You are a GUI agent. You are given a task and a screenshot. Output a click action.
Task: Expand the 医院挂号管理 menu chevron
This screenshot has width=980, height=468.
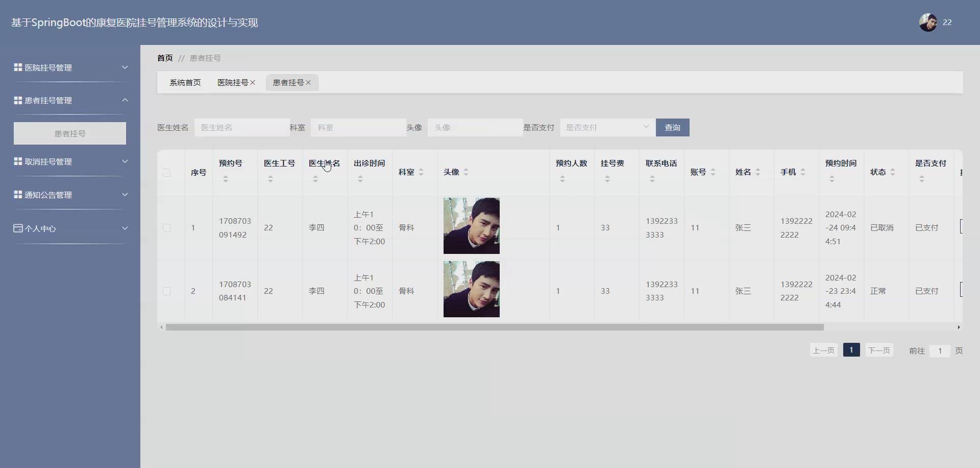[x=125, y=67]
